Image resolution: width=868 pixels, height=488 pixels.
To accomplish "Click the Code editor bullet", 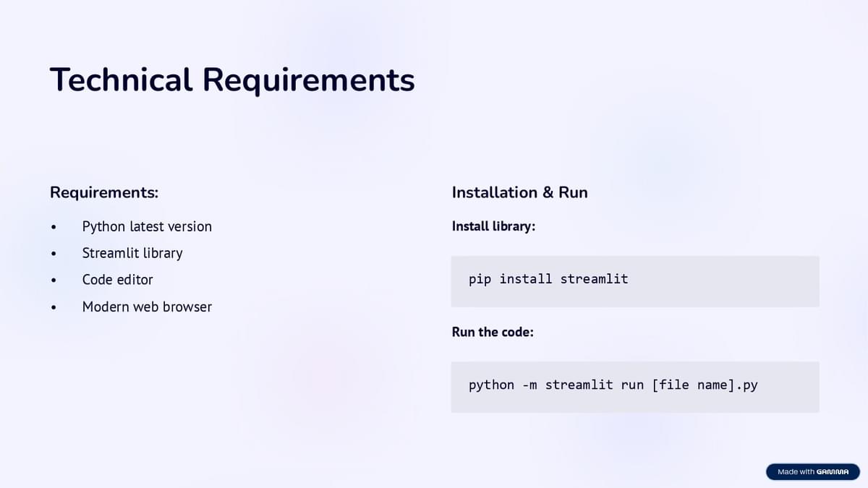I will pyautogui.click(x=118, y=280).
